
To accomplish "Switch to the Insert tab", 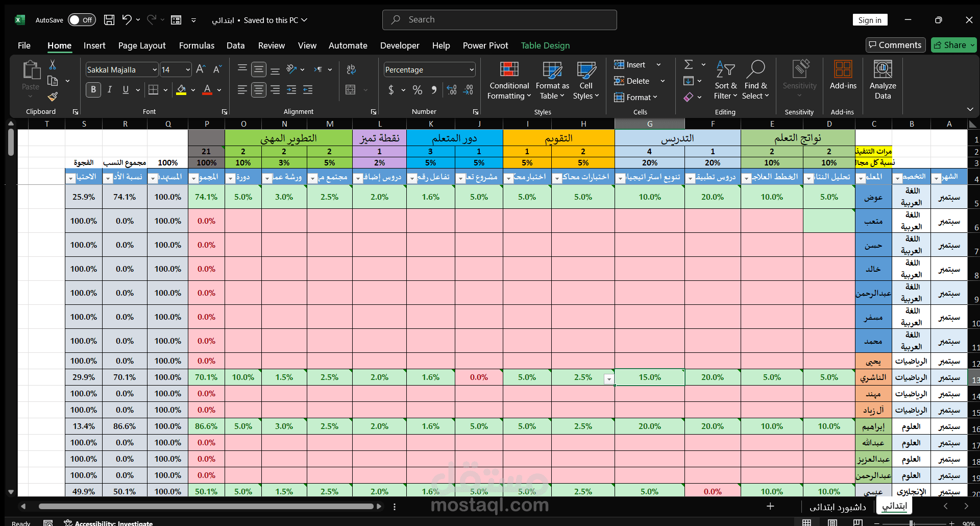I will (x=94, y=45).
